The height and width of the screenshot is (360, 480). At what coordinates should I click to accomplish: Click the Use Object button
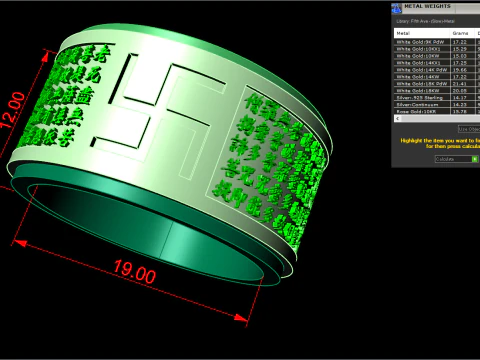pyautogui.click(x=469, y=129)
